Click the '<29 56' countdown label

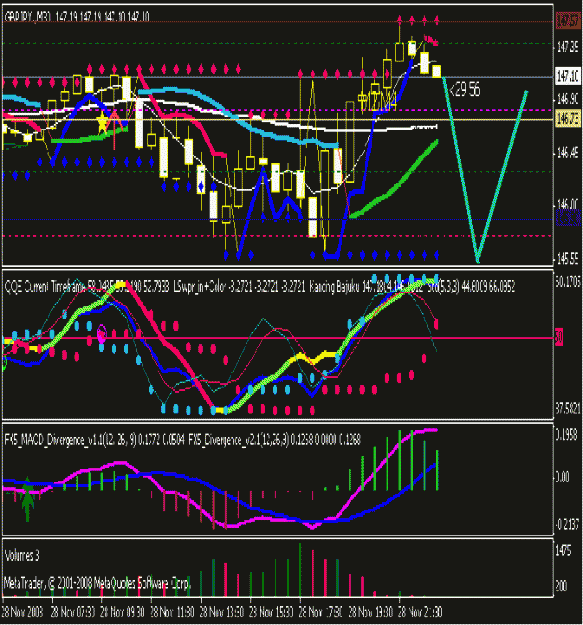(465, 90)
